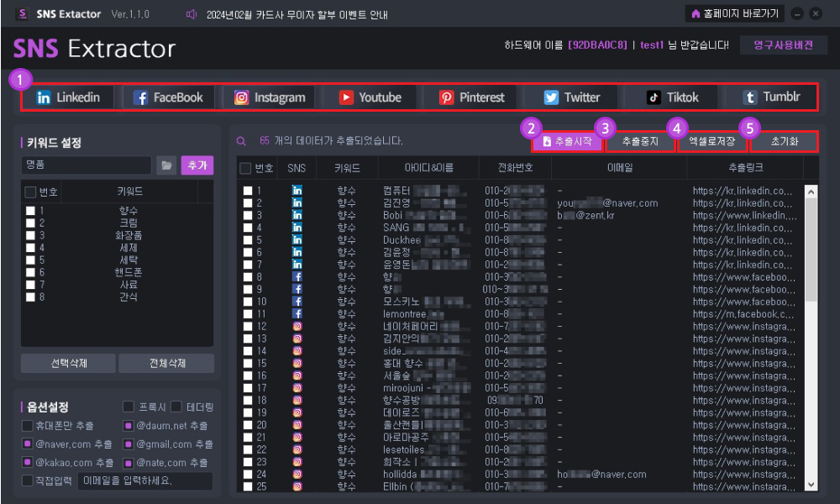Screen dimensions: 840x504
Task: Check the 프록시 option checkbox
Action: [128, 407]
